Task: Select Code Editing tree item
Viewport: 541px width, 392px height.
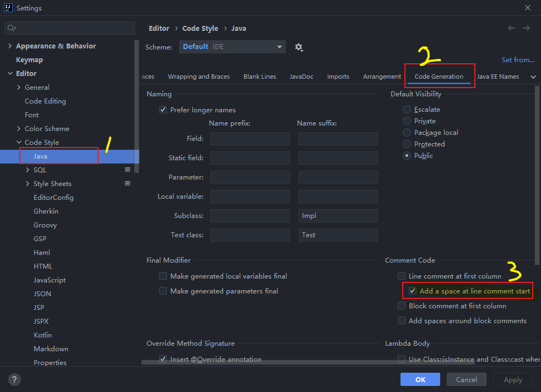Action: click(45, 101)
